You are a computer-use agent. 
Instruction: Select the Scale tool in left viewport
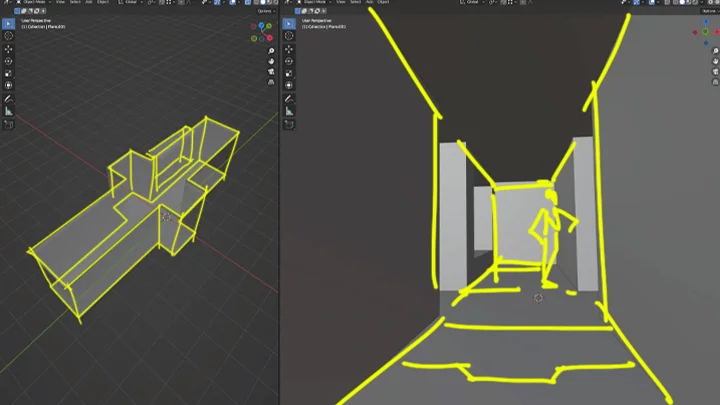(x=8, y=73)
